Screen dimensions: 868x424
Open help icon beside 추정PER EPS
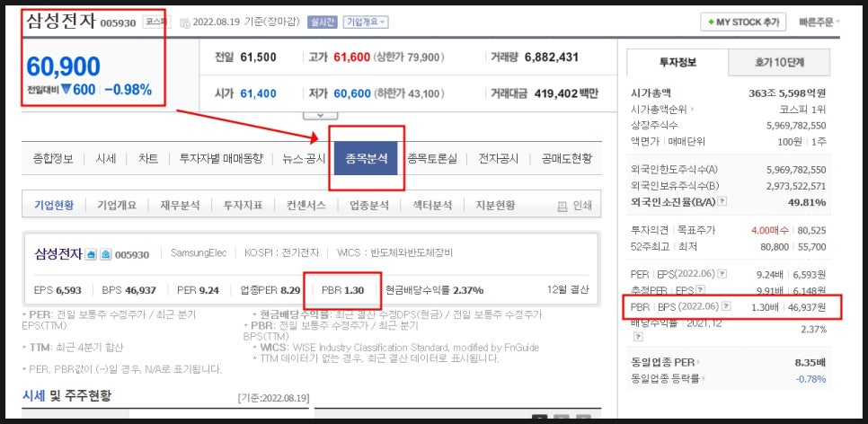coord(700,289)
